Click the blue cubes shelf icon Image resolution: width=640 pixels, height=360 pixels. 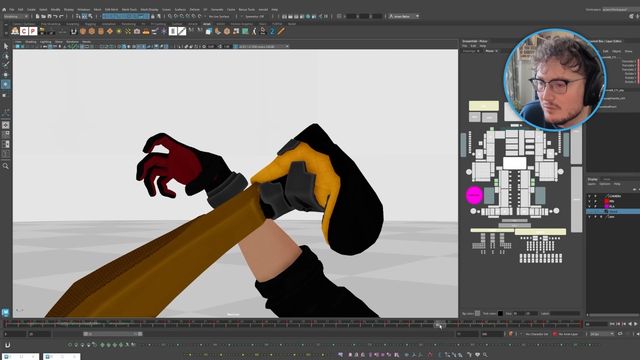[209, 31]
